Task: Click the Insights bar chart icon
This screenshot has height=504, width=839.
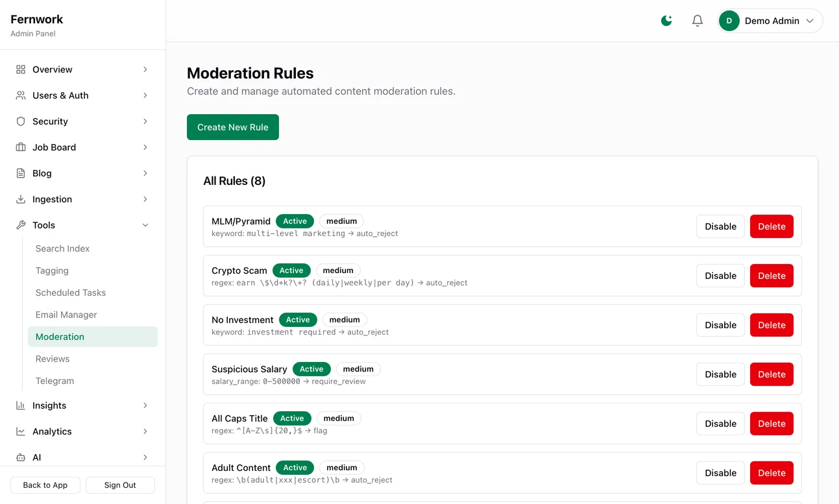Action: (21, 405)
